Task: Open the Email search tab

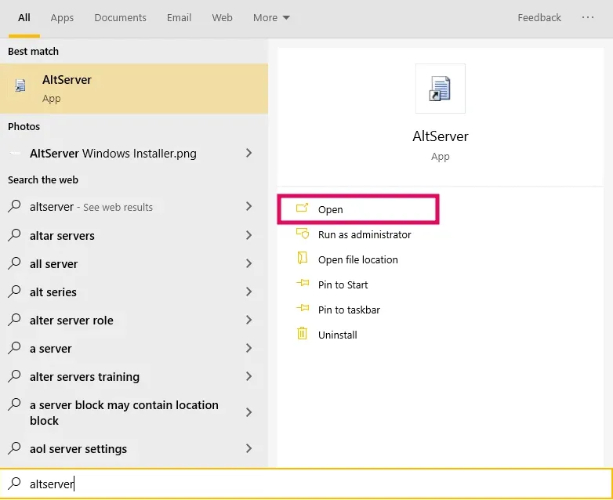Action: pyautogui.click(x=179, y=18)
